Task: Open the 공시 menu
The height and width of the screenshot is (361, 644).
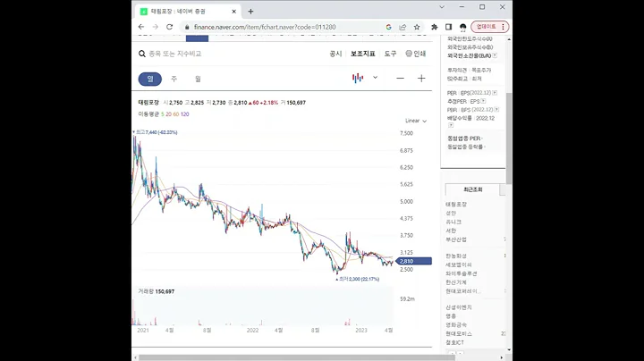Action: pyautogui.click(x=335, y=54)
